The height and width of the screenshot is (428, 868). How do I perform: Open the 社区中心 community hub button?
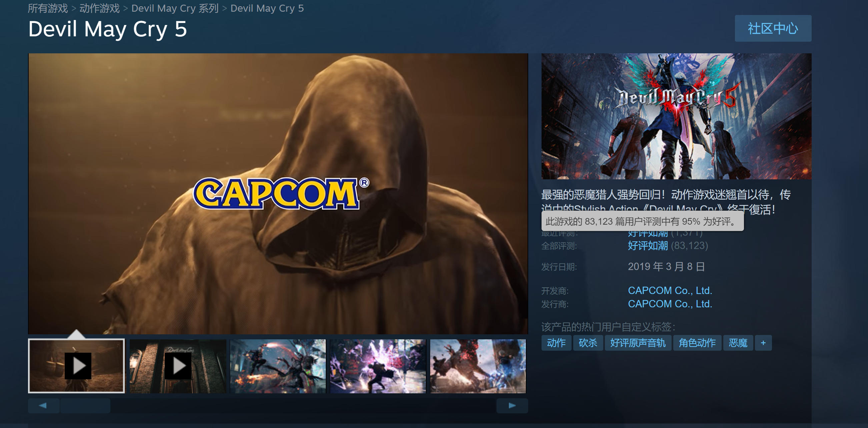773,28
